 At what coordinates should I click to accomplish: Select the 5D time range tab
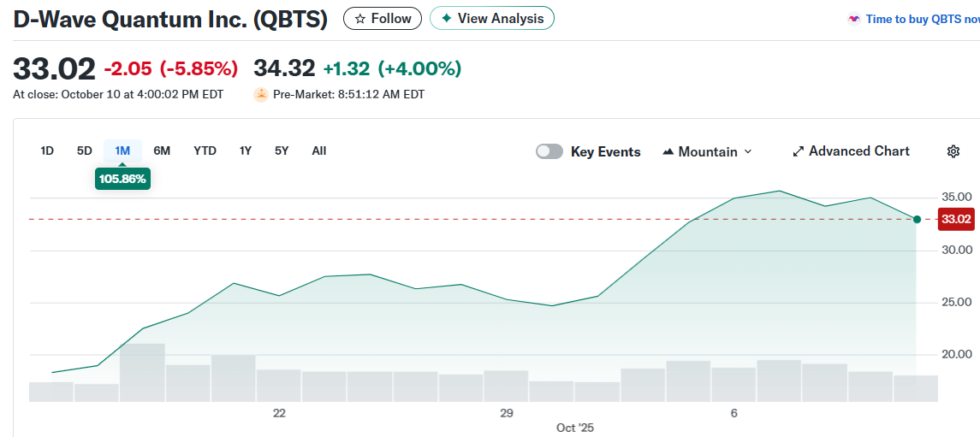tap(84, 151)
